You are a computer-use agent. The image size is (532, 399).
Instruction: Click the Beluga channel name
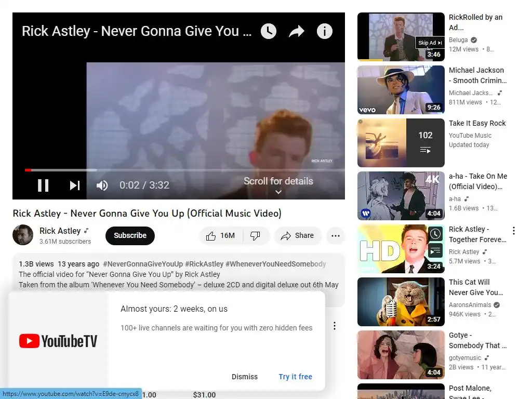458,40
